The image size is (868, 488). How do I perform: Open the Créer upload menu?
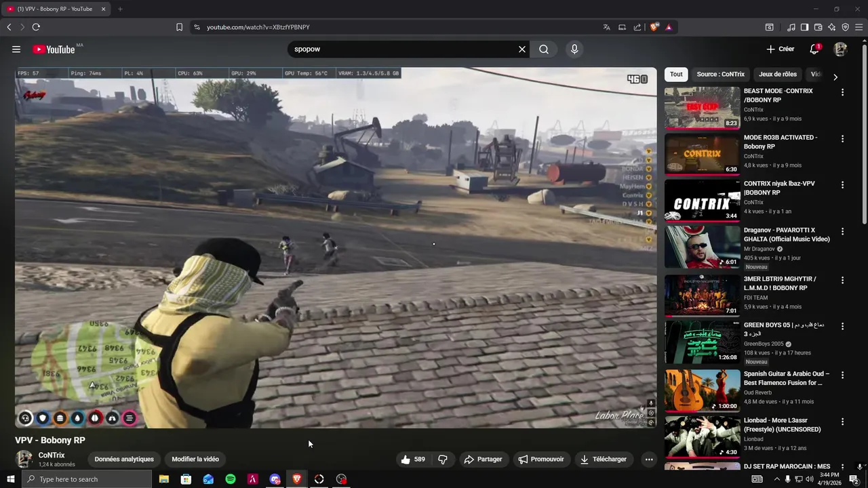(781, 49)
